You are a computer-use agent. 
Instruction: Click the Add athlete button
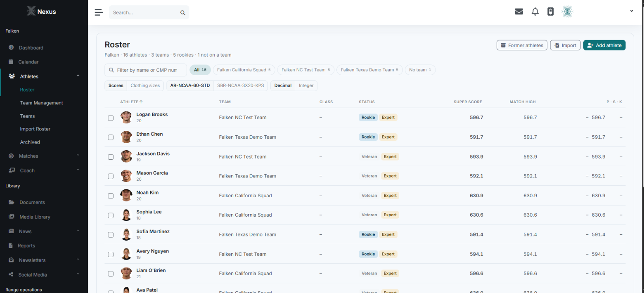[604, 45]
